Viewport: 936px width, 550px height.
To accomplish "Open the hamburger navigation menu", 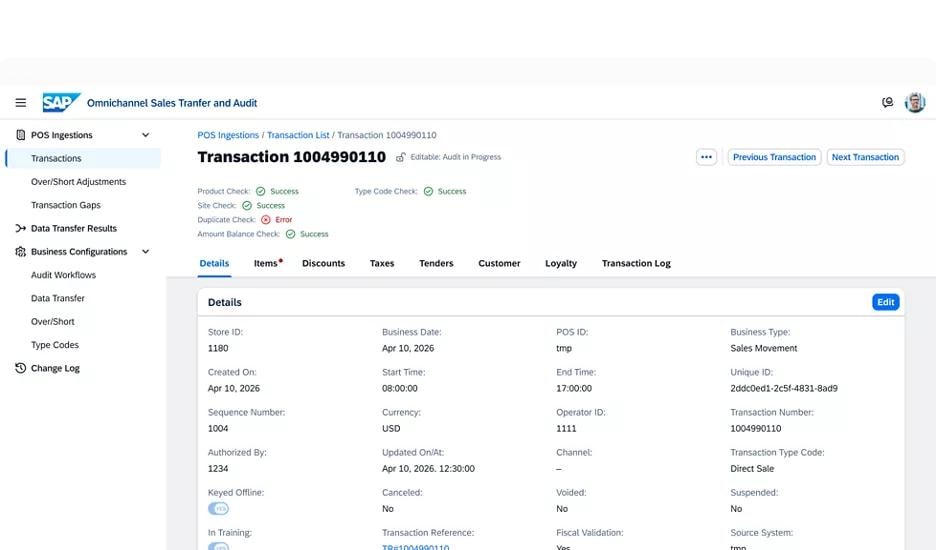I will (x=20, y=103).
